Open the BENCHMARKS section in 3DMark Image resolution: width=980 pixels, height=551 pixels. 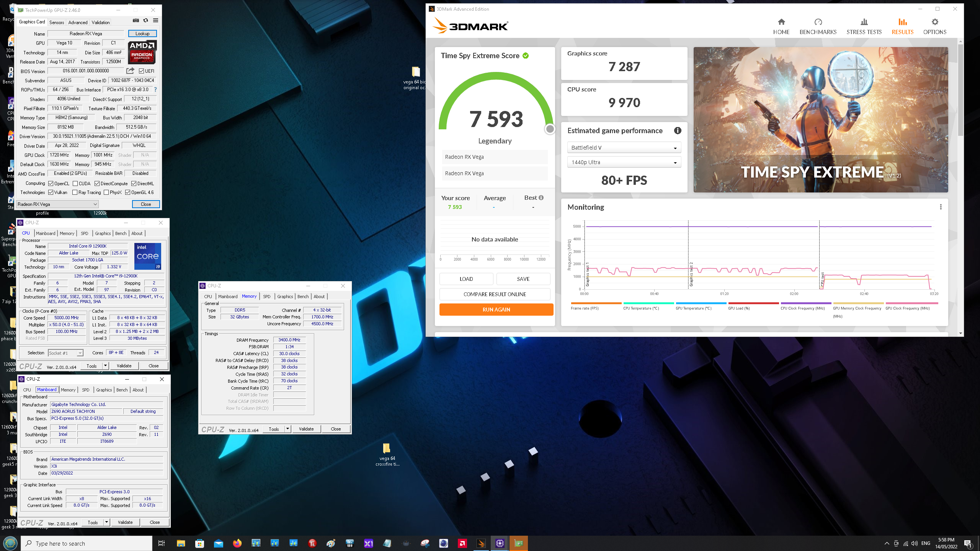coord(818,26)
